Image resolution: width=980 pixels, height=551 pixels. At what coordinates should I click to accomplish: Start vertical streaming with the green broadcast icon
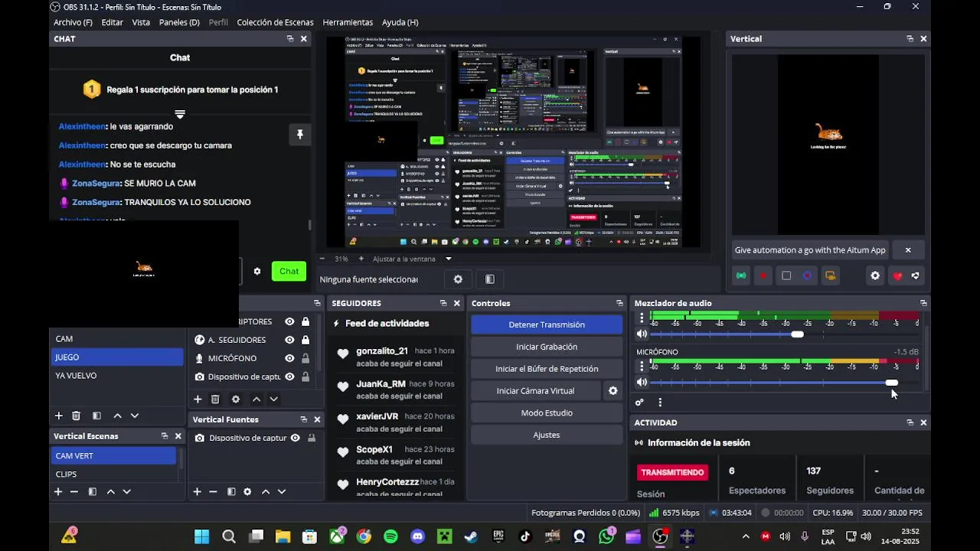(x=741, y=275)
